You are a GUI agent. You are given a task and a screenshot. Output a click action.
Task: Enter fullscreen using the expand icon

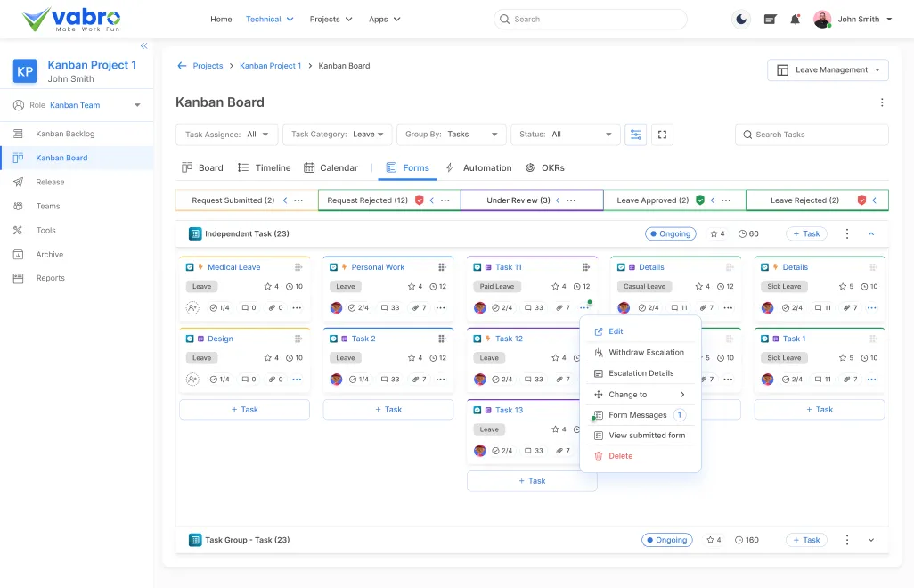(661, 134)
